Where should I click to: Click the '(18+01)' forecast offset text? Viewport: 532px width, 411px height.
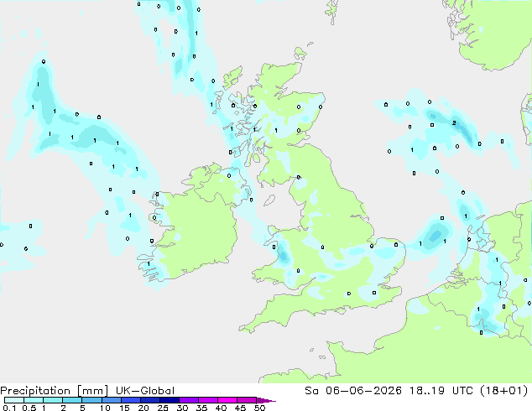(x=503, y=391)
